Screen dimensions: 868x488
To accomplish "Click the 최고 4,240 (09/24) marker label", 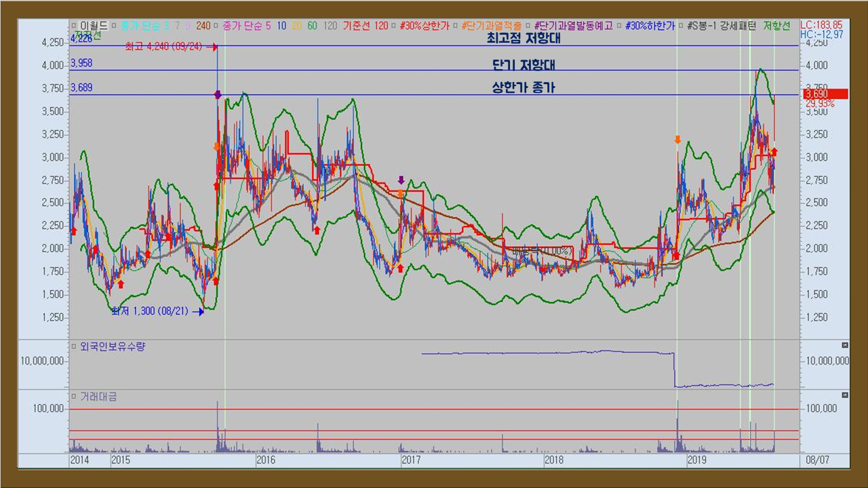I will pyautogui.click(x=164, y=47).
